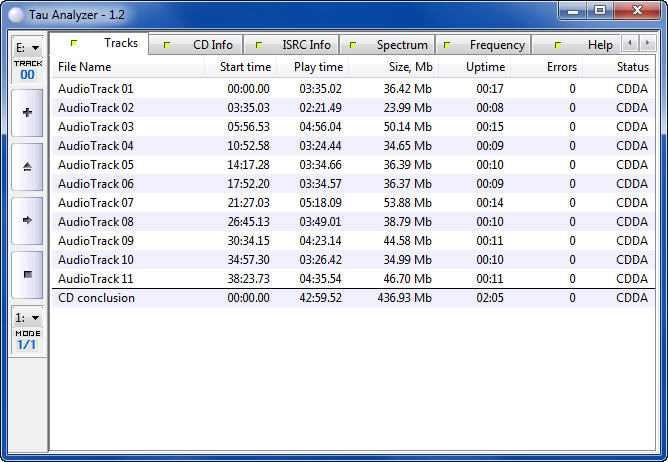Select AudioTrack 05 in the list
668x462 pixels.
(96, 165)
